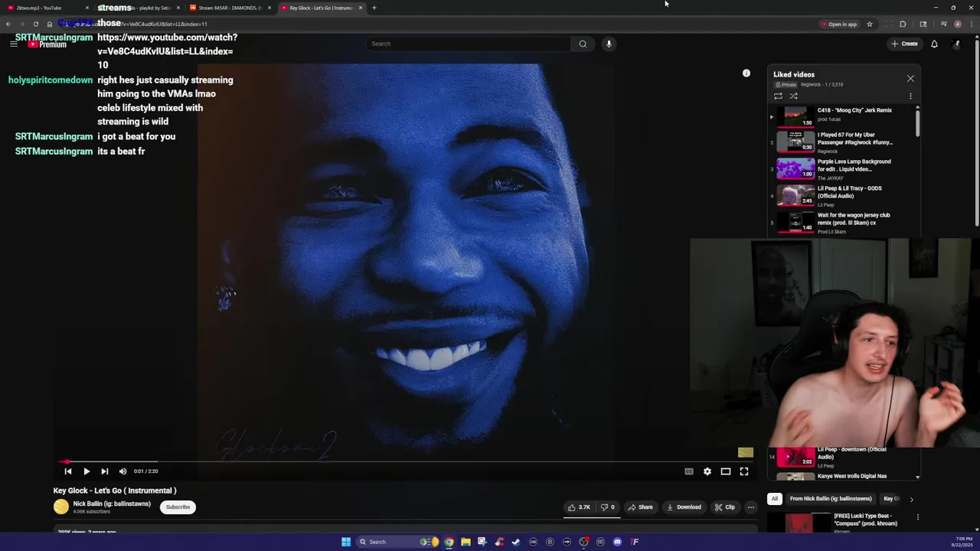Open the notifications bell
This screenshot has height=551, width=980.
point(934,44)
